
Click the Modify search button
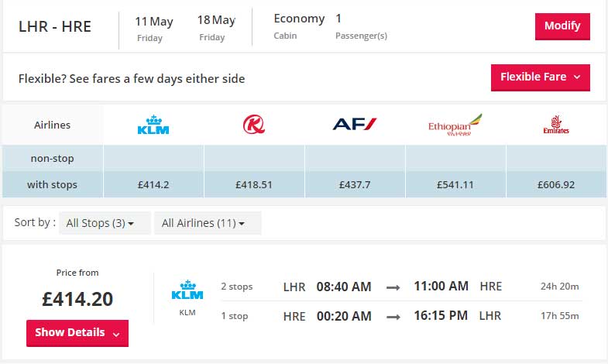pos(562,26)
